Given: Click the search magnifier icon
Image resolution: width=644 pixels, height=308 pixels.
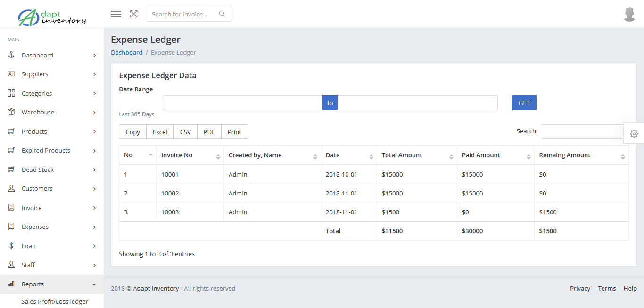Looking at the screenshot, I should 222,14.
